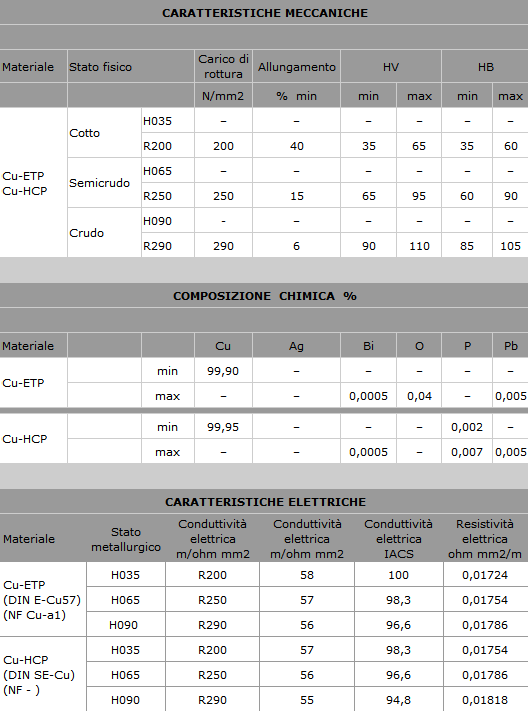The height and width of the screenshot is (711, 528).
Task: Click the Allungamento column header
Action: point(297,67)
